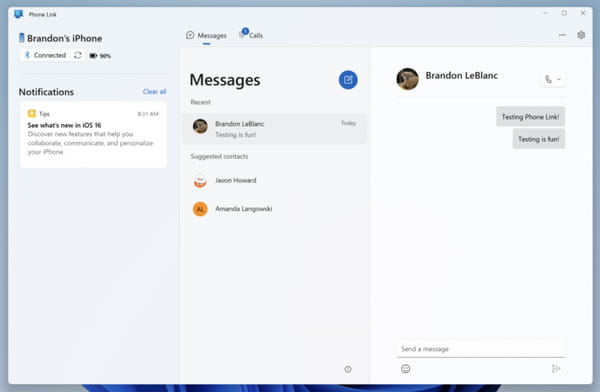Screen dimensions: 600x392
Task: Click the battery 90% indicator
Action: [x=100, y=56]
